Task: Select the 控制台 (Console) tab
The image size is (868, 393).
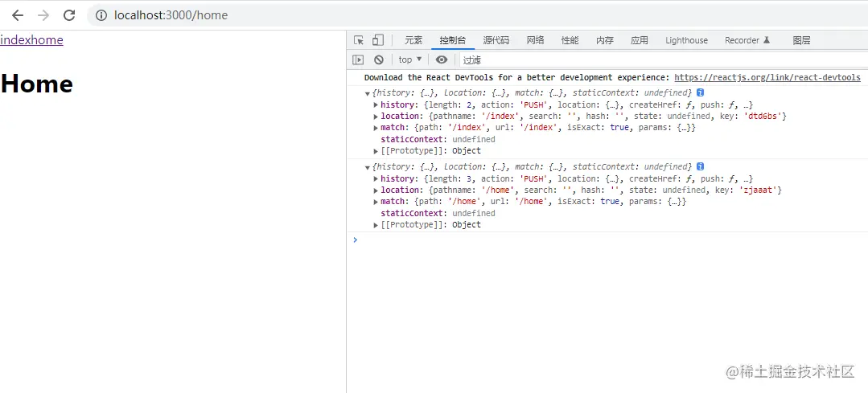Action: click(453, 40)
